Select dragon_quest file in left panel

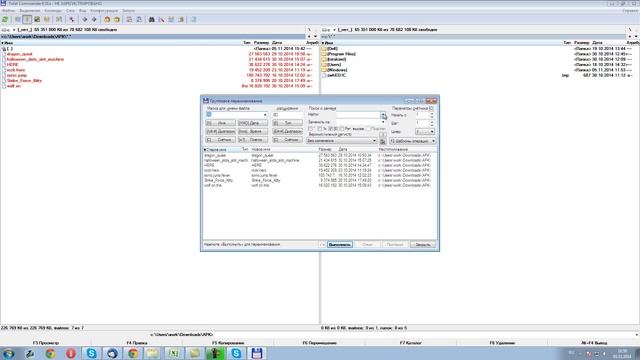(19, 54)
